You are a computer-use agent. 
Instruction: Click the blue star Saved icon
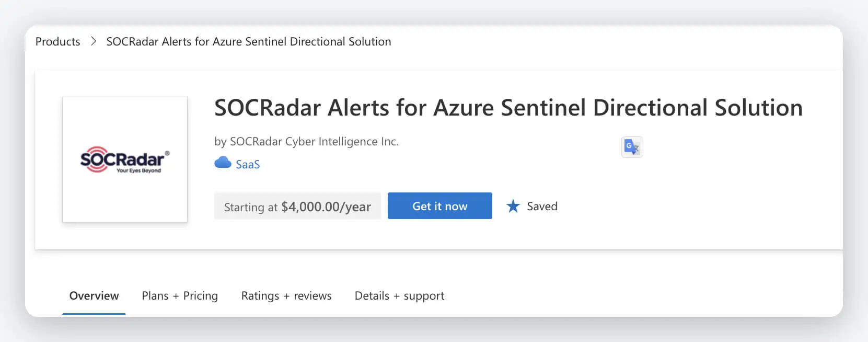click(x=513, y=206)
